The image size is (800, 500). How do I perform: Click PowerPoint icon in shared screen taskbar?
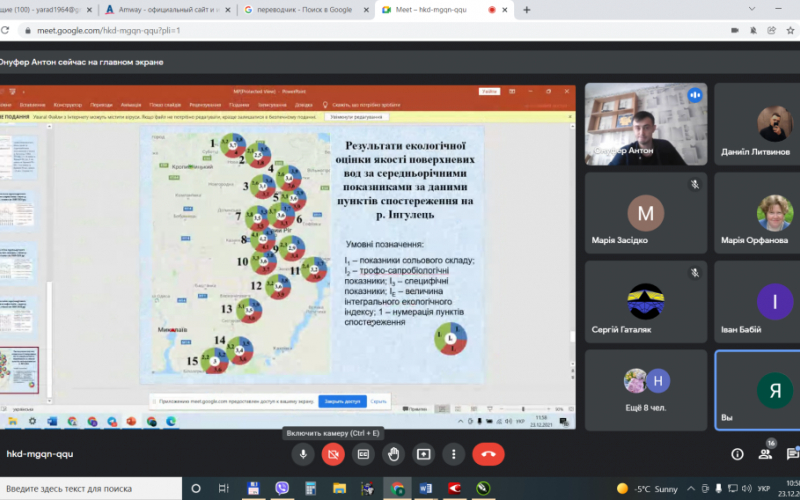click(x=132, y=421)
